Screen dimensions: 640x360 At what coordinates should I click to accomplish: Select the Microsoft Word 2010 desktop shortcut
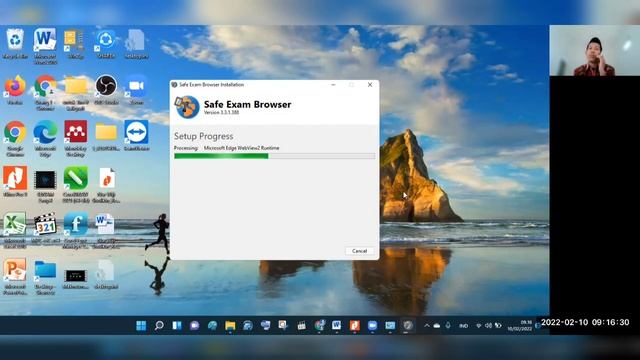coord(45,46)
